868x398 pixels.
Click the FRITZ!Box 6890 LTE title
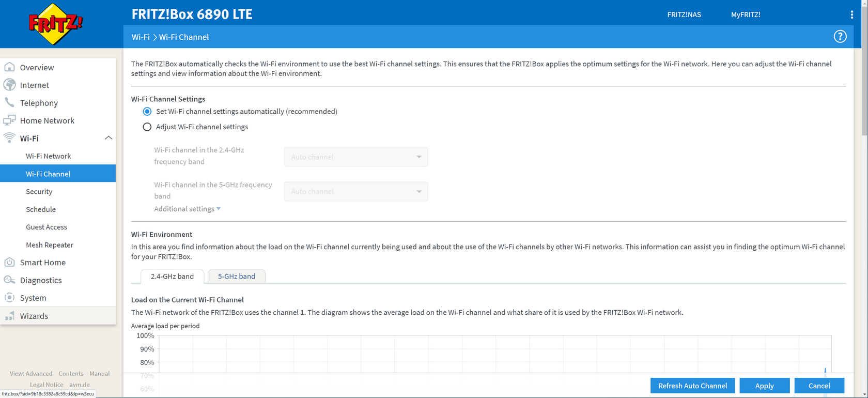pos(192,14)
